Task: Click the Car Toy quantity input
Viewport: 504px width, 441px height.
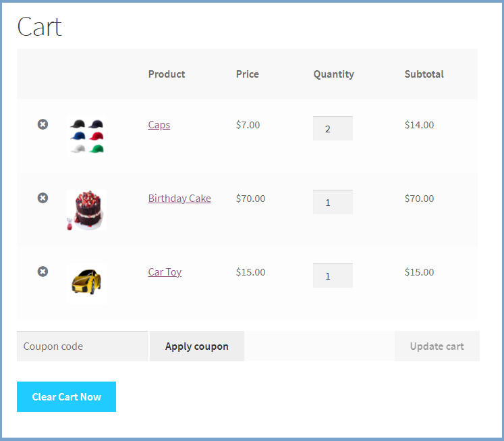Action: point(333,276)
